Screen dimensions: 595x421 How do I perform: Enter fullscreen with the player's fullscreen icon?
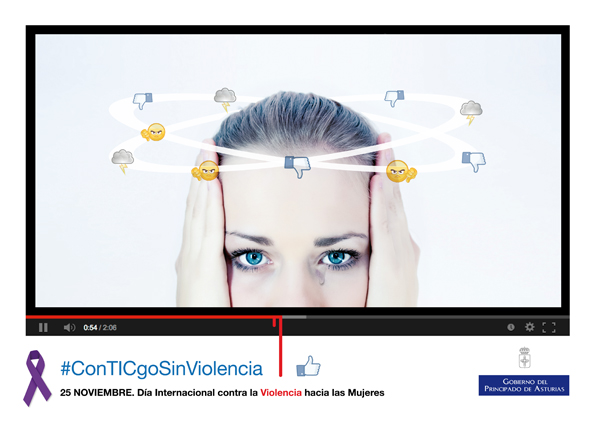tap(549, 327)
